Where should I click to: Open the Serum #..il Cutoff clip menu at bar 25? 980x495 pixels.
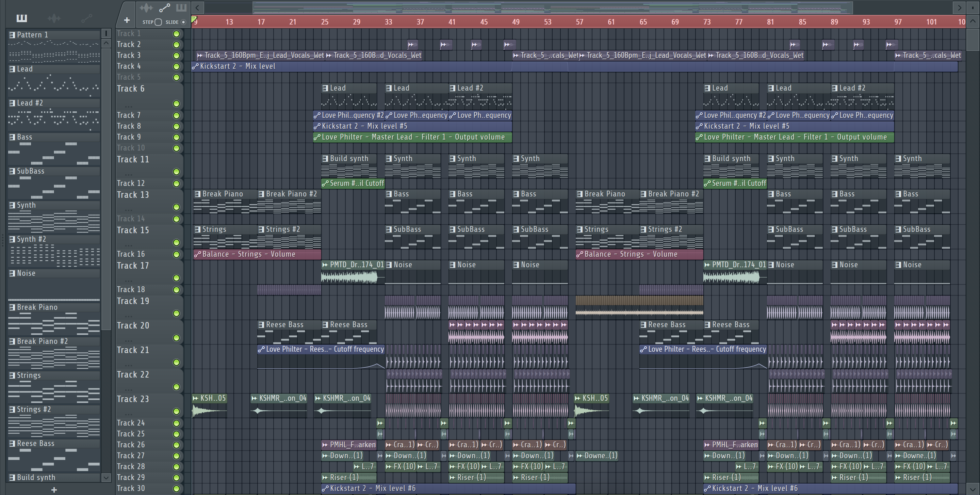[x=325, y=183]
